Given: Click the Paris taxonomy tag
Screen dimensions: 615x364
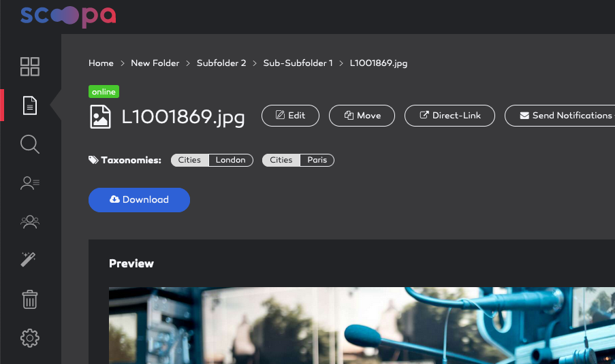Looking at the screenshot, I should pyautogui.click(x=317, y=160).
